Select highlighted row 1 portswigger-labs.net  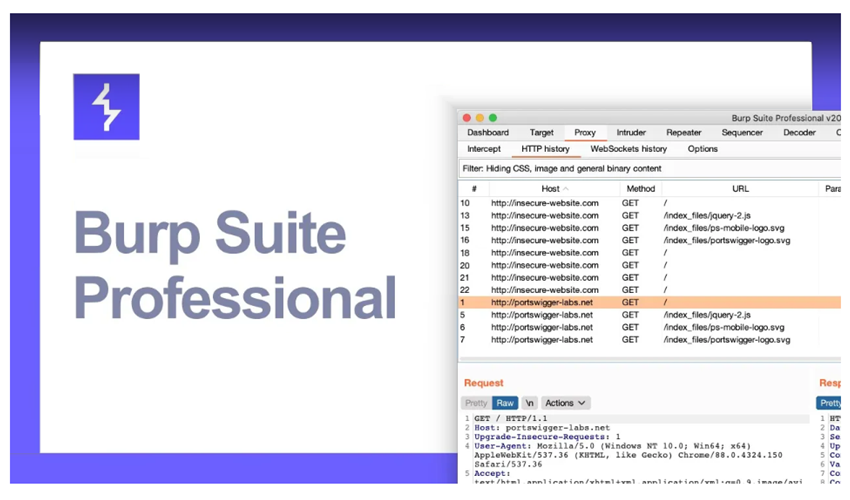pos(650,303)
